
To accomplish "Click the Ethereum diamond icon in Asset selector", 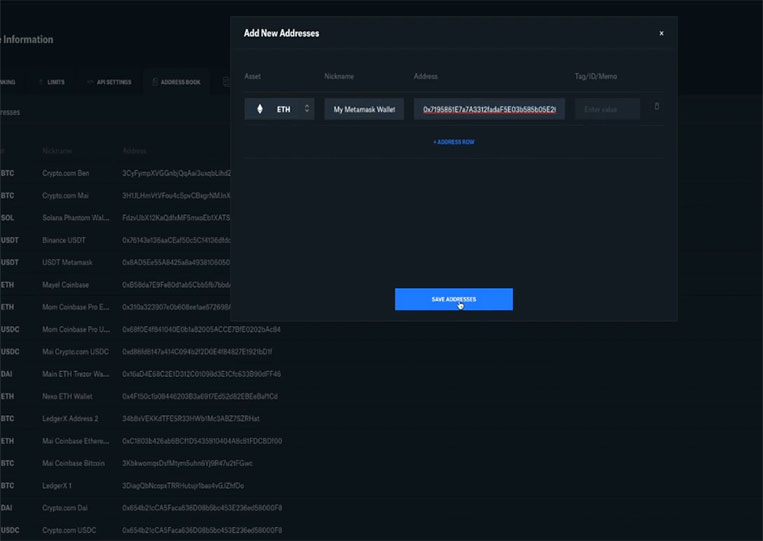I will pyautogui.click(x=260, y=109).
